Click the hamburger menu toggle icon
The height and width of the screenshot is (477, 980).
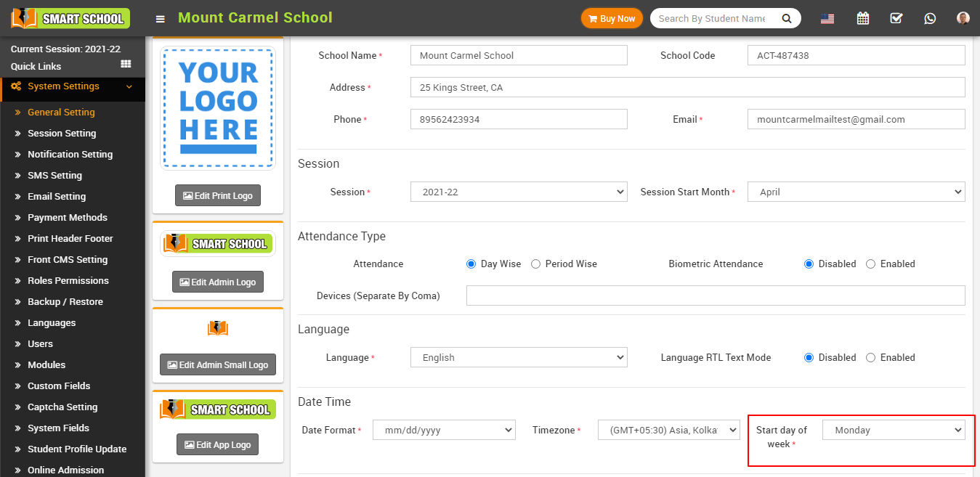(161, 19)
